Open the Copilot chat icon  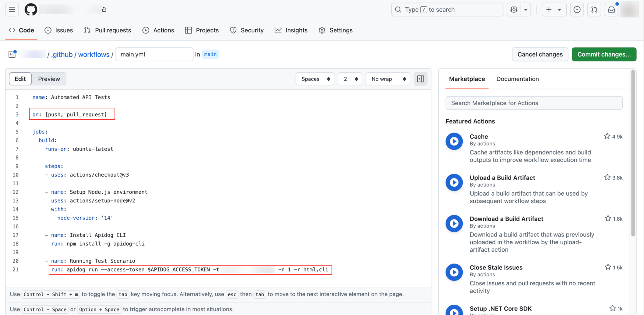[514, 10]
